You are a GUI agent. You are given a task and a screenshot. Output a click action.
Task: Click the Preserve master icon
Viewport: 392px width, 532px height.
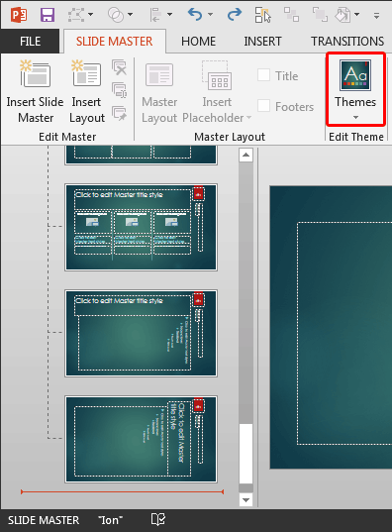(x=120, y=113)
